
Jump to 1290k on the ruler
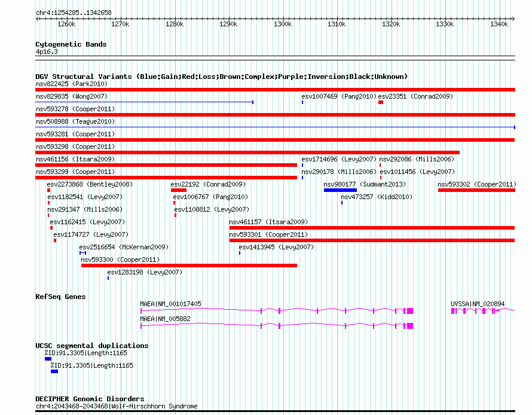coord(228,24)
